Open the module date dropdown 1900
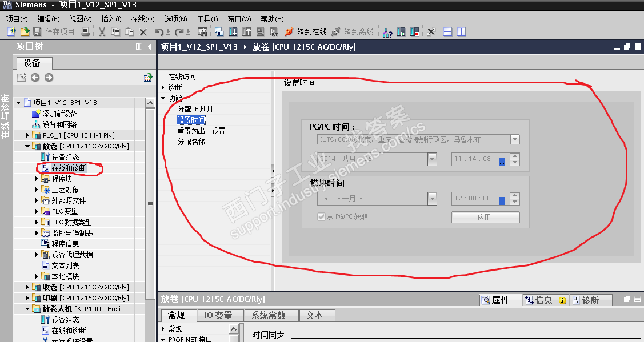Viewport: 644px width, 342px height. 432,199
